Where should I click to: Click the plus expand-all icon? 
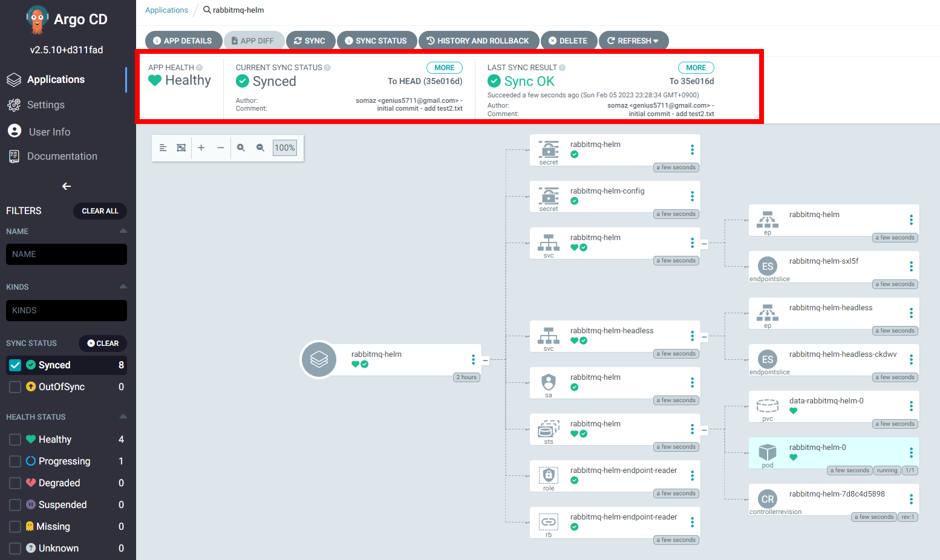(x=201, y=148)
